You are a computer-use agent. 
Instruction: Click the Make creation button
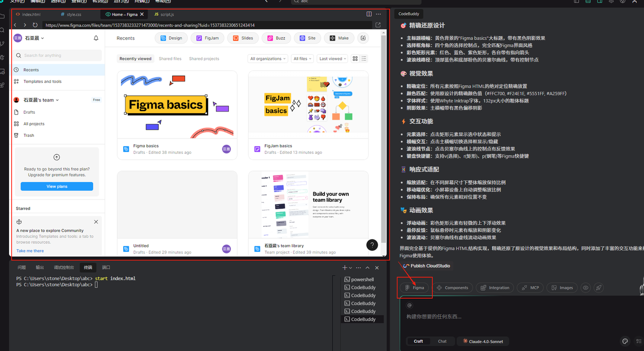point(339,38)
